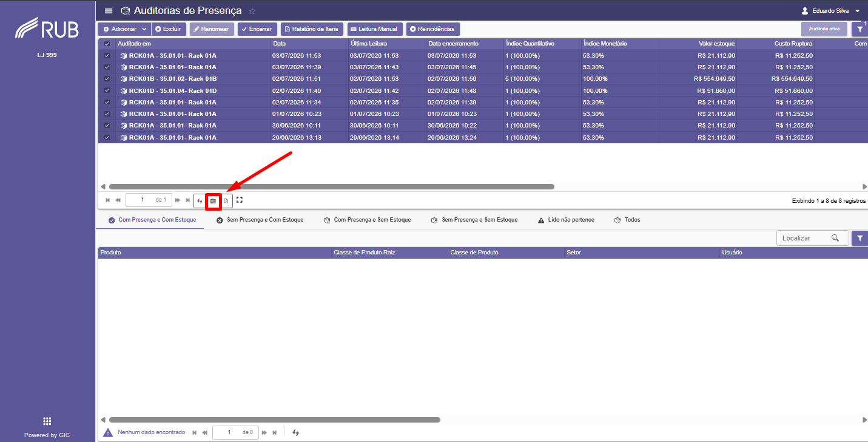This screenshot has width=868, height=442.
Task: Go to last page of items grid
Action: pos(274,432)
